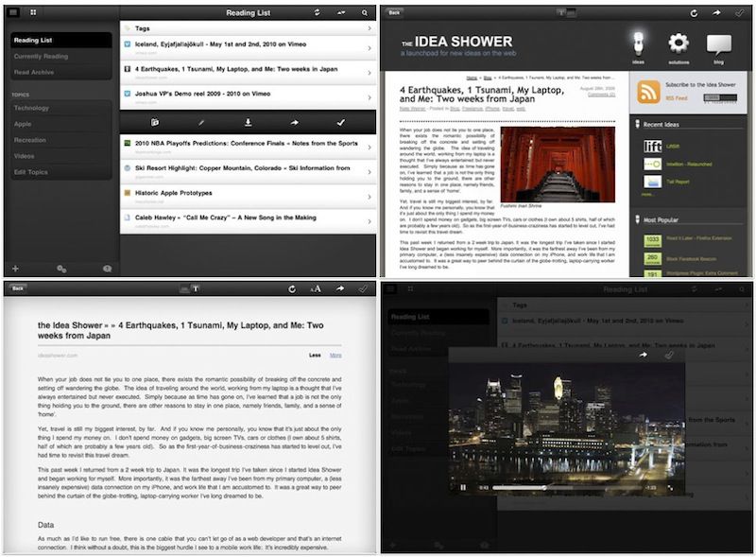Tap the share arrow in the article action bar
756x557 pixels.
294,123
